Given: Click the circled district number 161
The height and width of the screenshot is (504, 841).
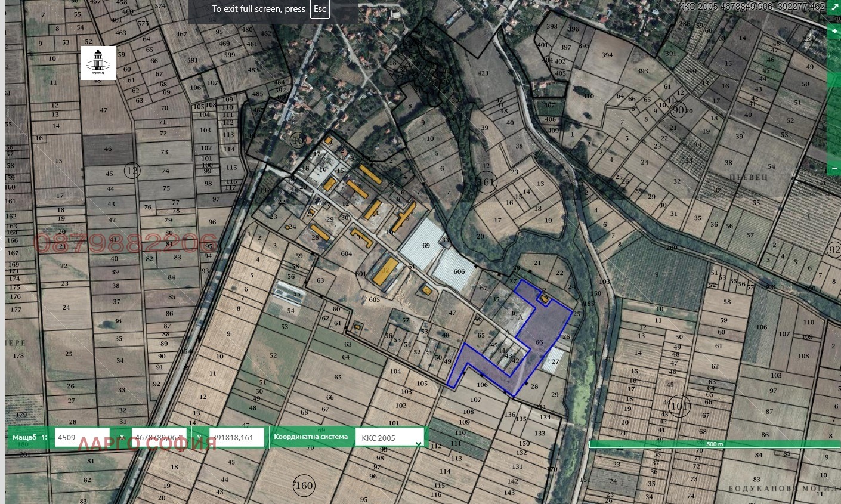Looking at the screenshot, I should [x=487, y=182].
